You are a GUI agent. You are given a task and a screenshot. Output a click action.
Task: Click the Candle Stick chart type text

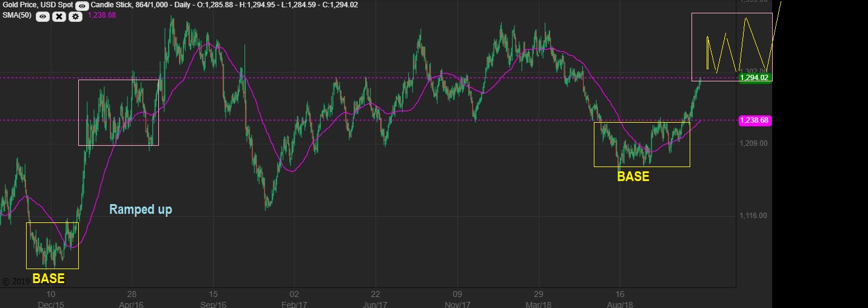112,5
